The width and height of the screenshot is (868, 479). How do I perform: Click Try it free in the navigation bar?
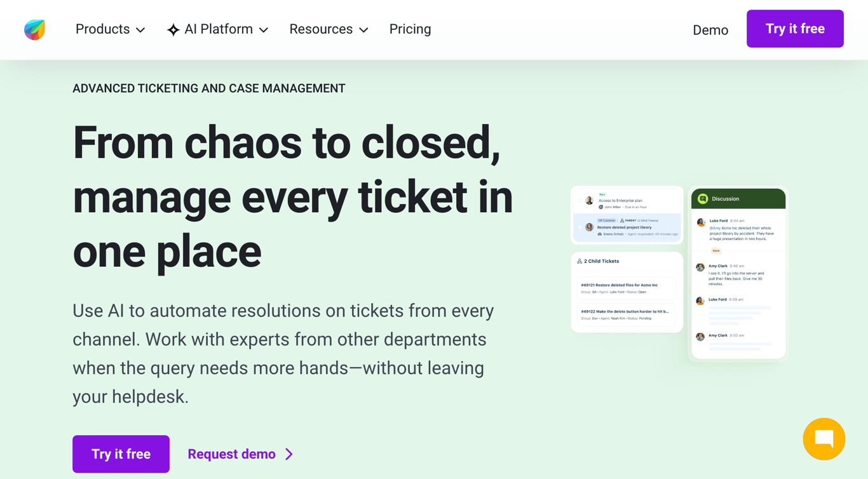pyautogui.click(x=795, y=29)
